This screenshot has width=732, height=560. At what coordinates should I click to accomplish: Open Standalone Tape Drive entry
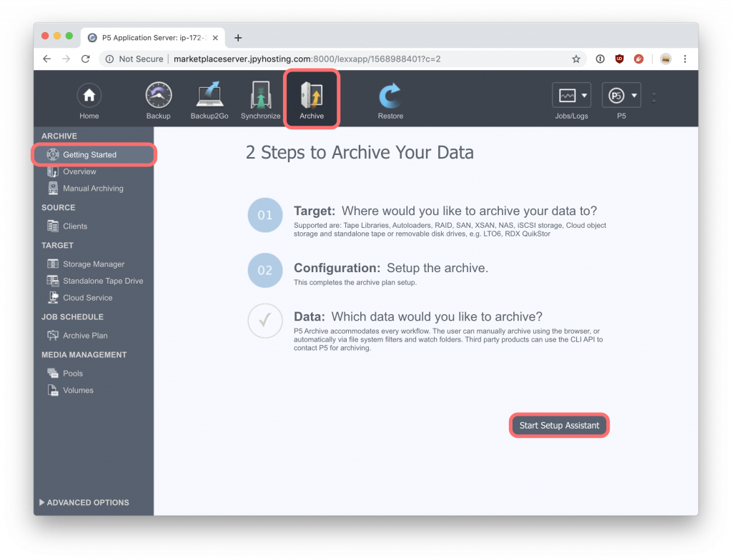point(94,281)
